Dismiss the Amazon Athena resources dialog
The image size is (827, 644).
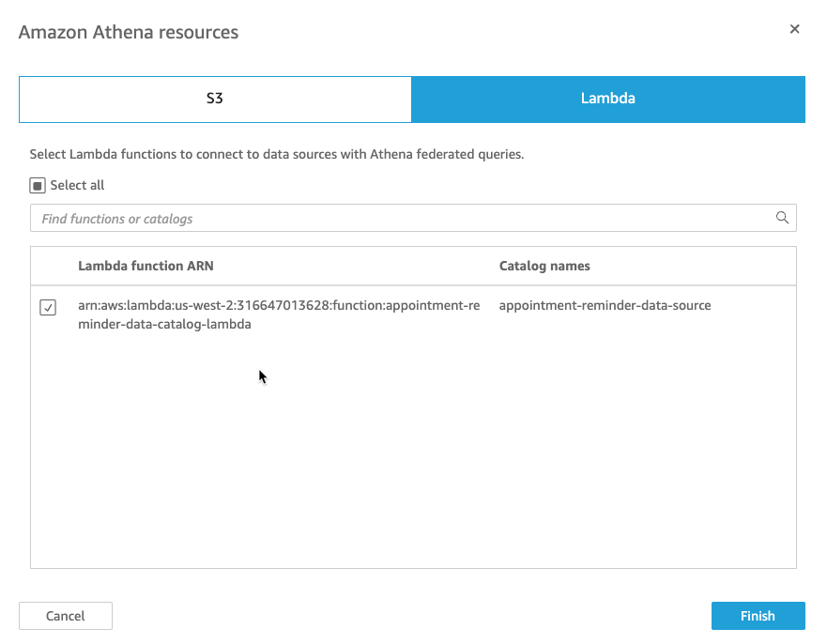click(794, 28)
